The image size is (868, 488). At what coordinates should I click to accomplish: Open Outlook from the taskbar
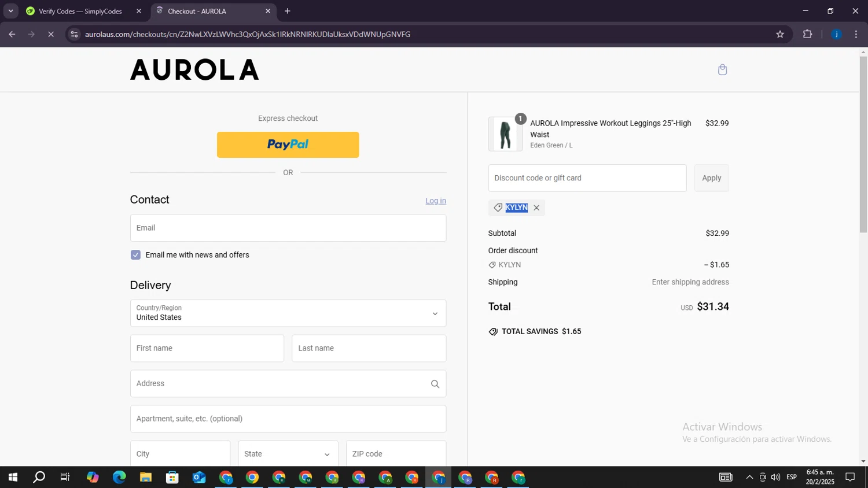(199, 477)
